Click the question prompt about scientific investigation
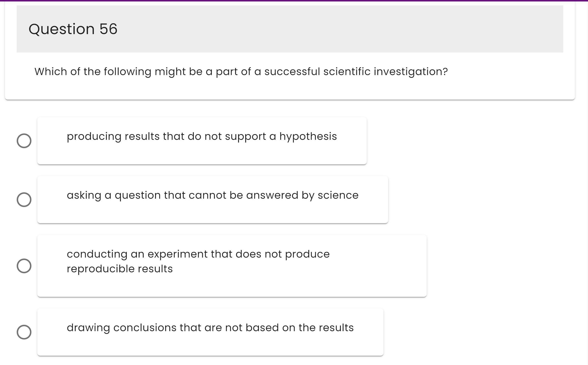Image resolution: width=588 pixels, height=365 pixels. click(241, 72)
